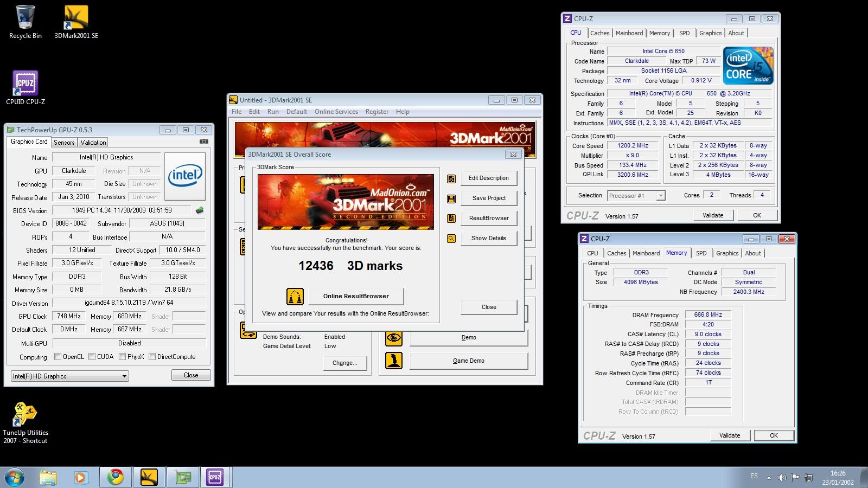Screen dimensions: 868x488
Task: Click the BIOS Version field in GPU-Z
Action: coord(122,210)
